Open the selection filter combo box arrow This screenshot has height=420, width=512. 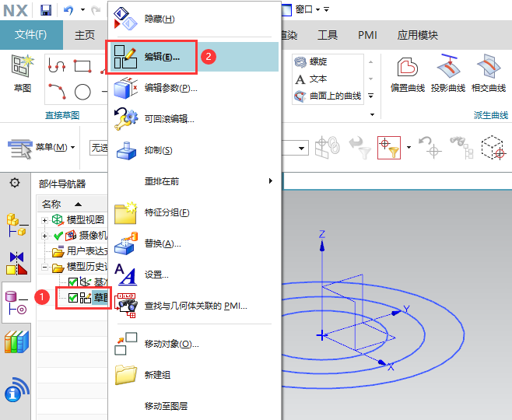tap(302, 149)
